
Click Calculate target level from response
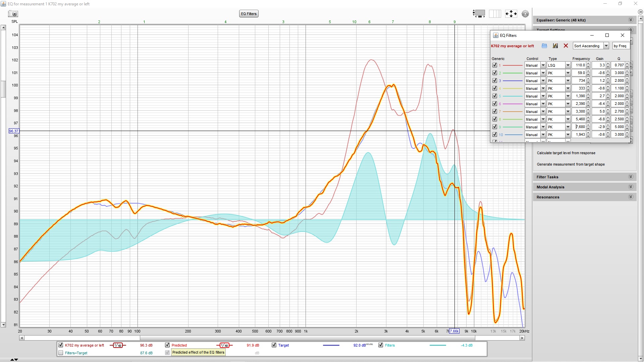pos(566,153)
